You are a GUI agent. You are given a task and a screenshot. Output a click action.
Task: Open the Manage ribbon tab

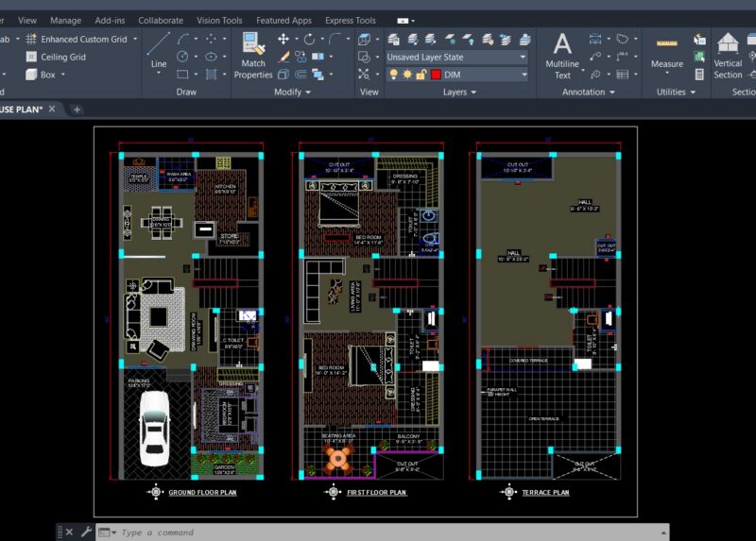65,21
